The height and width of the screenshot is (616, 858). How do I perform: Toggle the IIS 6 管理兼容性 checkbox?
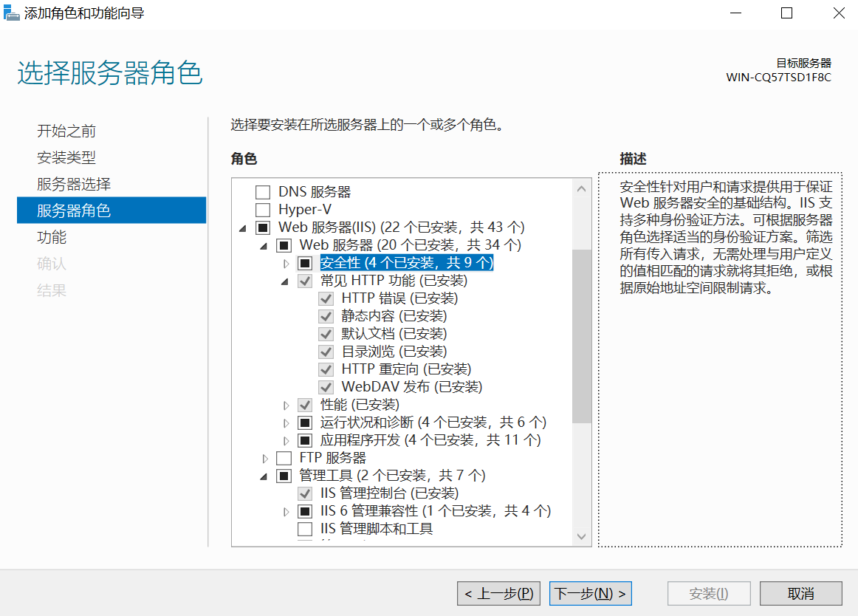[x=305, y=511]
